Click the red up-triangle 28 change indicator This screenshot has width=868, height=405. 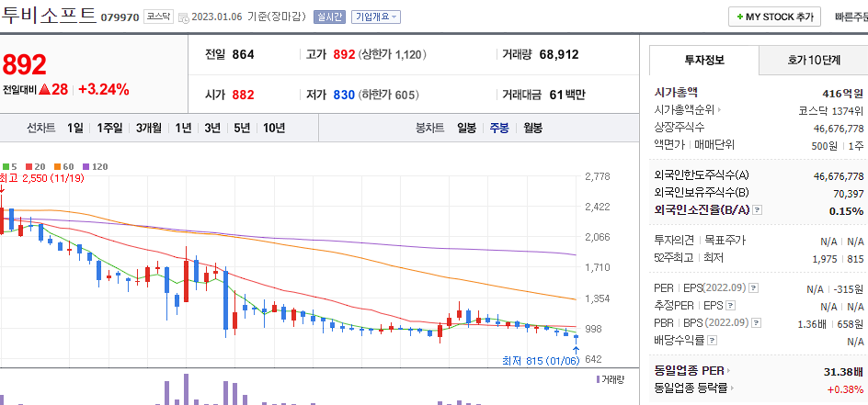pyautogui.click(x=53, y=89)
